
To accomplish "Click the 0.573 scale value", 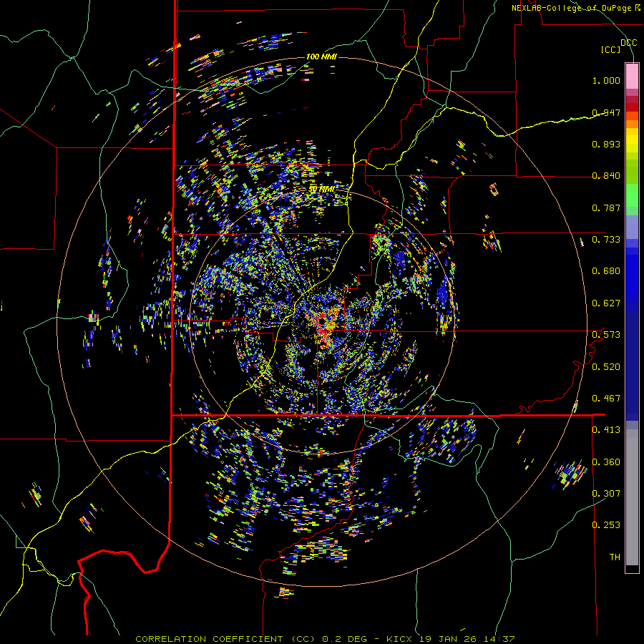I will point(606,335).
